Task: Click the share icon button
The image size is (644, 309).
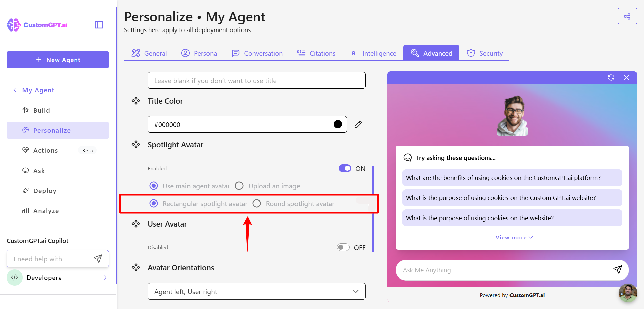Action: tap(627, 16)
